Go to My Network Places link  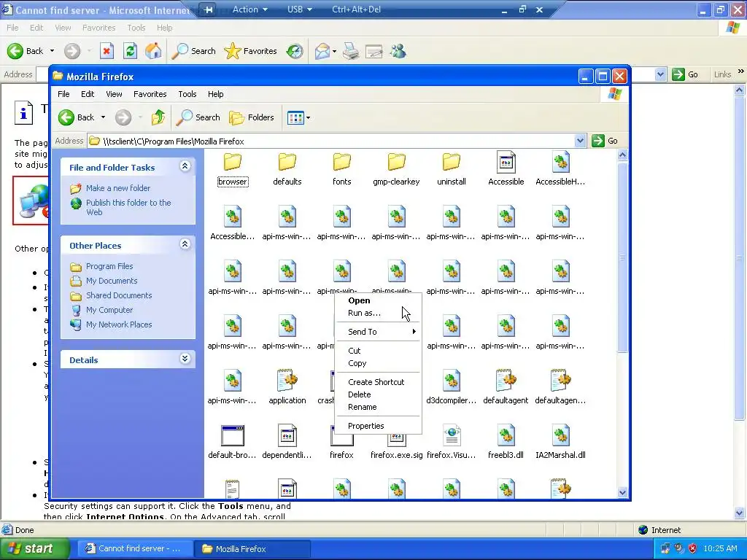(x=119, y=324)
